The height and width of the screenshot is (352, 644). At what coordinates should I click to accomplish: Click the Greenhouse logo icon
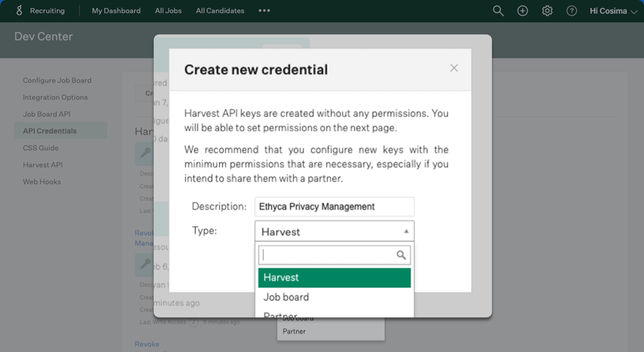(19, 10)
